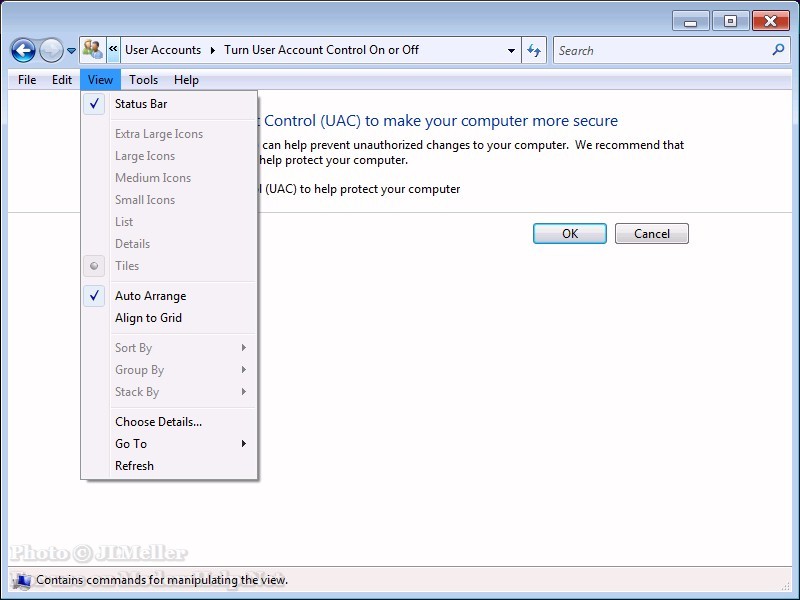Select the Tiles view radio option
The height and width of the screenshot is (600, 800).
click(169, 266)
